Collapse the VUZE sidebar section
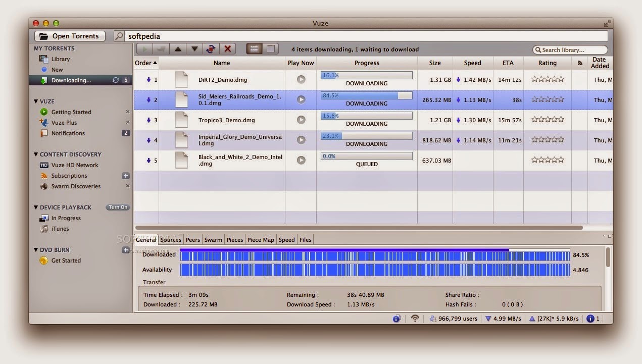Viewport: 642px width, 364px height. pyautogui.click(x=36, y=101)
